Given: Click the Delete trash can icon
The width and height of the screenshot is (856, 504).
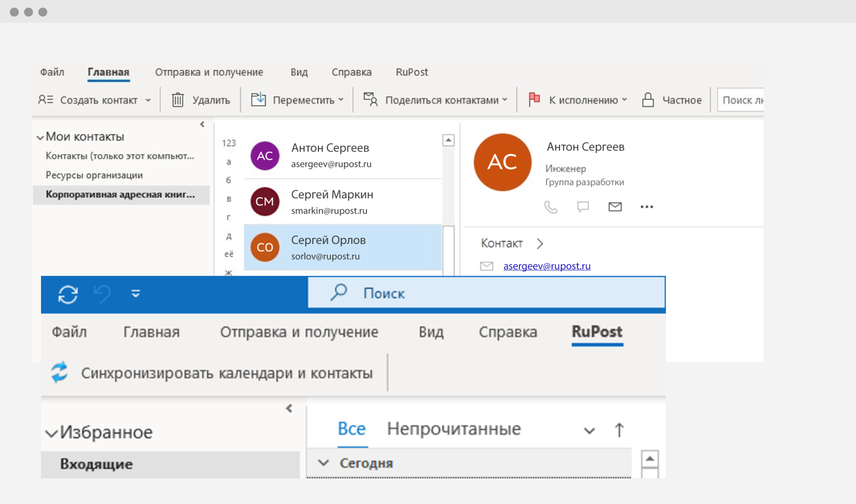Looking at the screenshot, I should 178,100.
